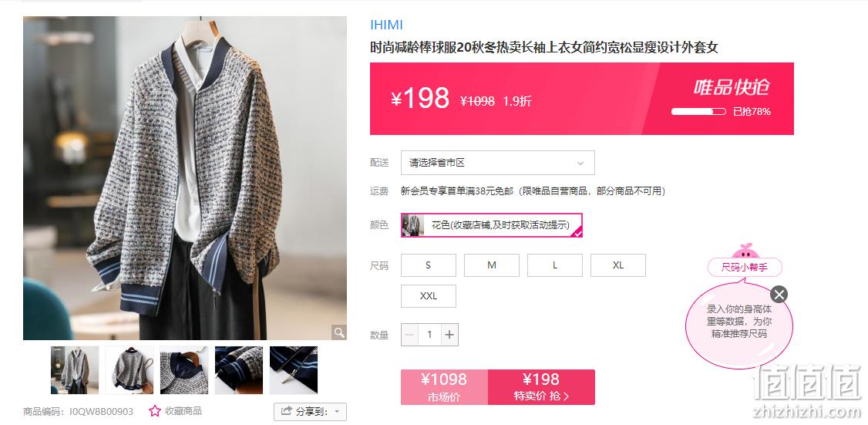Image resolution: width=868 pixels, height=425 pixels.
Task: Select size M
Action: pyautogui.click(x=492, y=265)
